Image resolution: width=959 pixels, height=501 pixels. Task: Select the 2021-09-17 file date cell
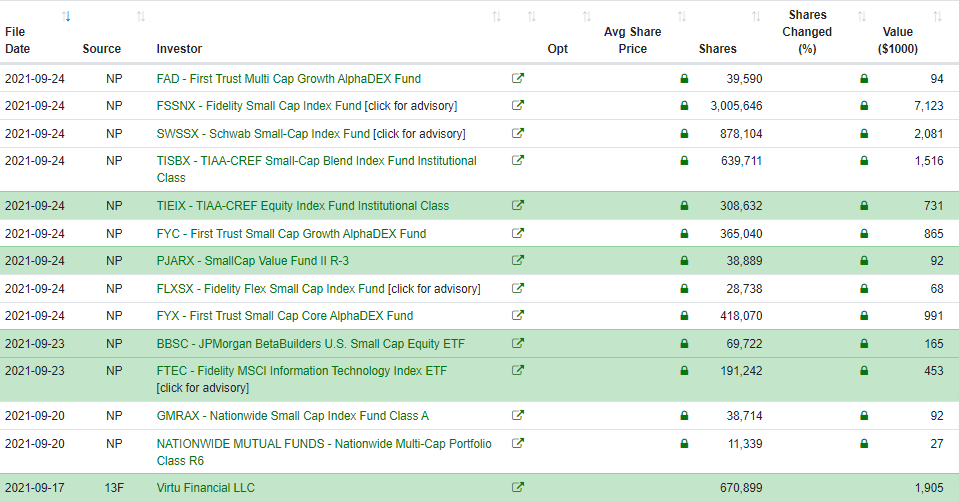point(35,488)
